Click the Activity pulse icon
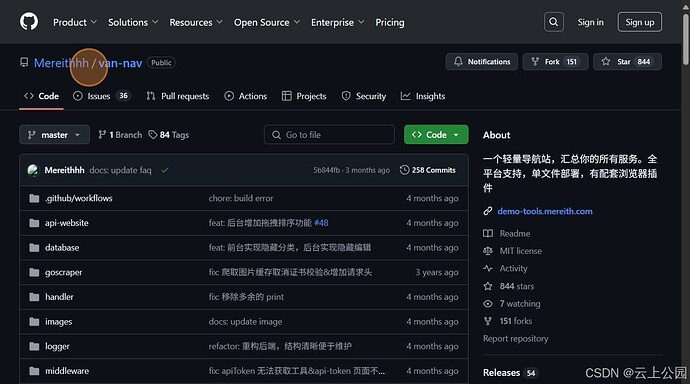The width and height of the screenshot is (690, 384). coord(488,268)
